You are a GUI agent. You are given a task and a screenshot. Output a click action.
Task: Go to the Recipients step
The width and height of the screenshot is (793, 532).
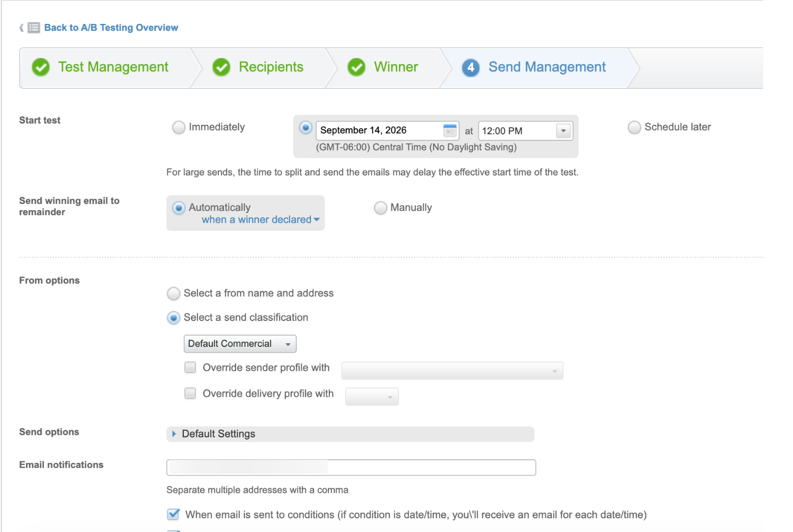point(271,67)
